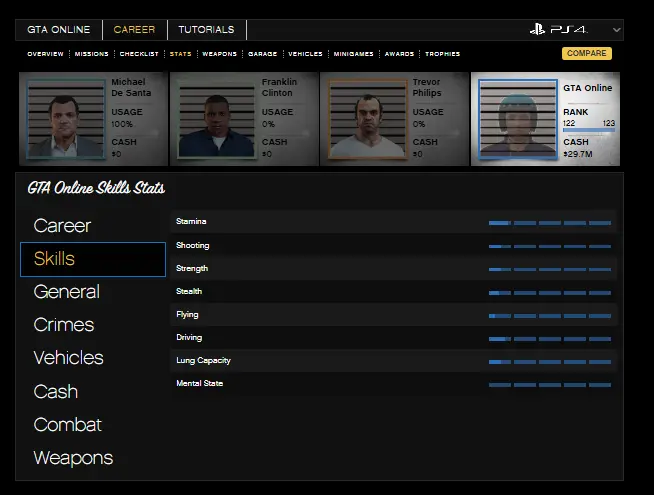Screen dimensions: 654x495
Task: Open the Crimes stats category
Action: (x=64, y=325)
